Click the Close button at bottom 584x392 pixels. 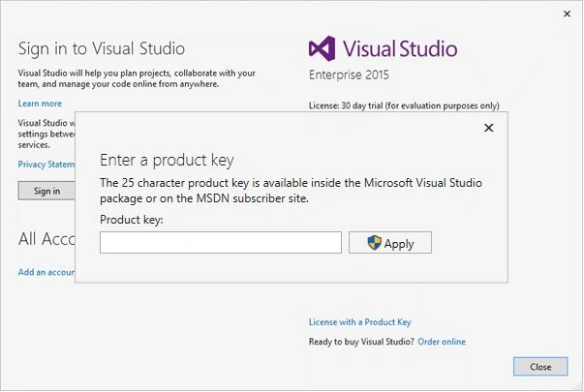click(540, 367)
